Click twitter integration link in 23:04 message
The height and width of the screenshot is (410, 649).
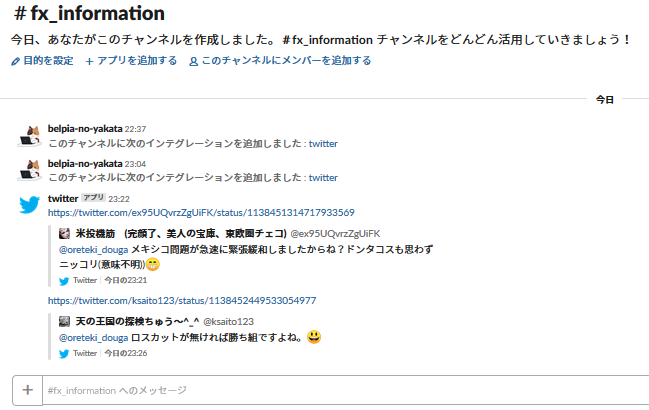coord(323,177)
